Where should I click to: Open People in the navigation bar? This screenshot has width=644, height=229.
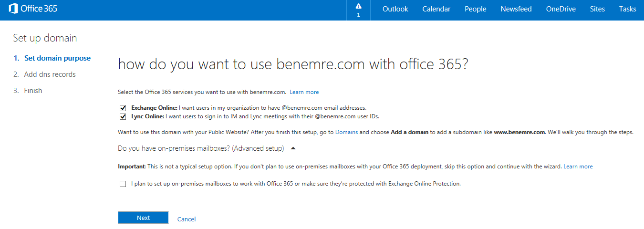click(476, 9)
